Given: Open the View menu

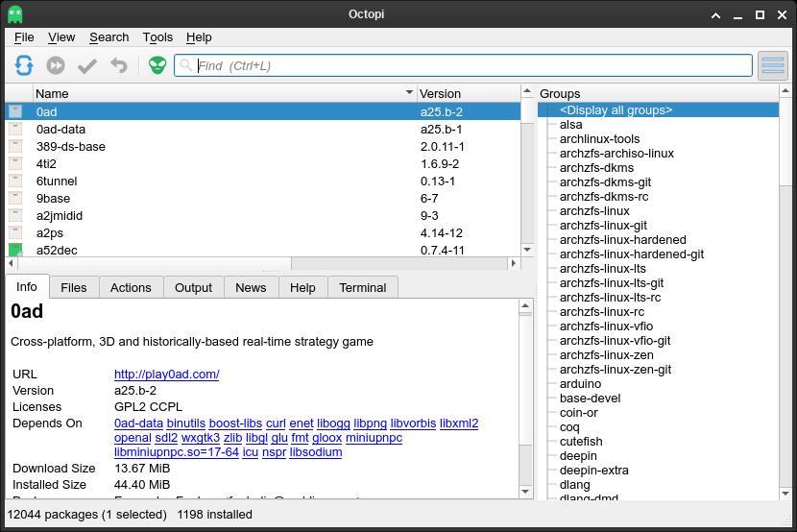Looking at the screenshot, I should [x=61, y=37].
